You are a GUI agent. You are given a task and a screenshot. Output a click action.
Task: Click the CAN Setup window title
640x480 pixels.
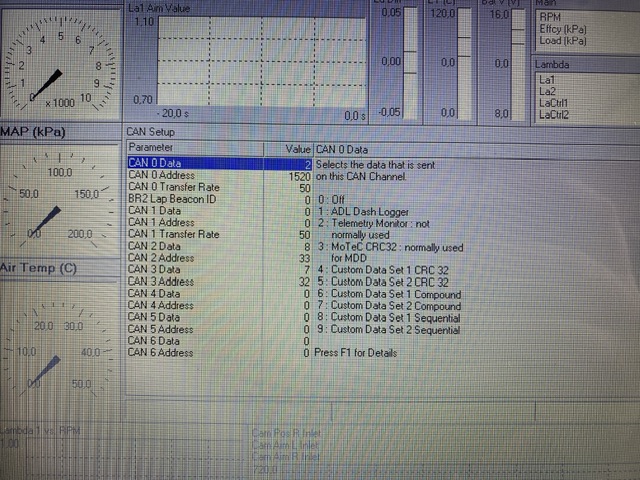[x=150, y=132]
